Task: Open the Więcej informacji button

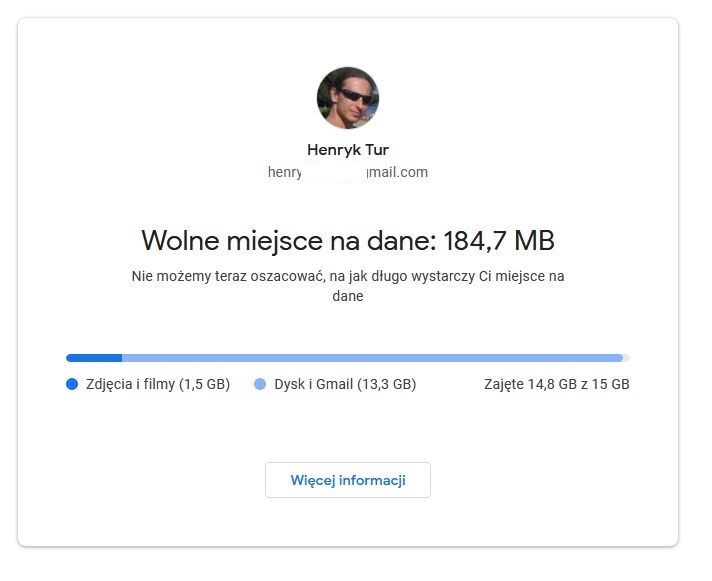Action: click(348, 480)
